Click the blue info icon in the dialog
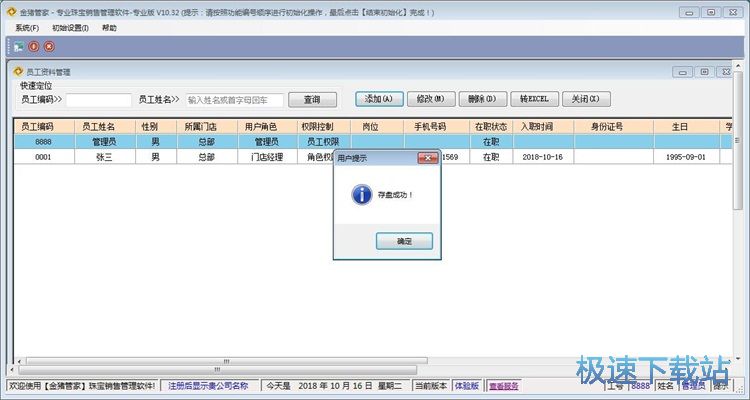The height and width of the screenshot is (400, 750). (x=362, y=195)
